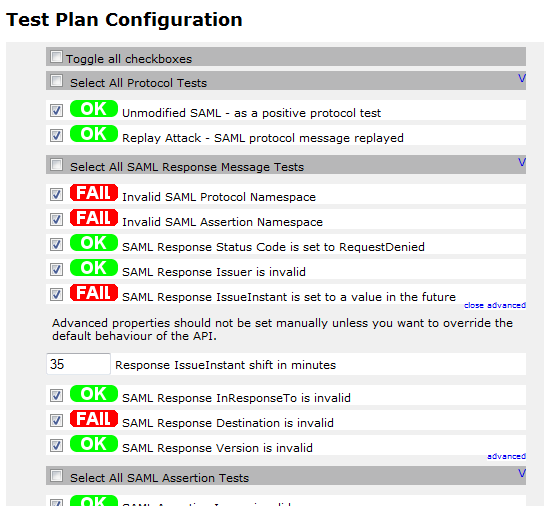The width and height of the screenshot is (544, 506).
Task: Check Select All Protocol Tests checkbox
Action: (56, 81)
